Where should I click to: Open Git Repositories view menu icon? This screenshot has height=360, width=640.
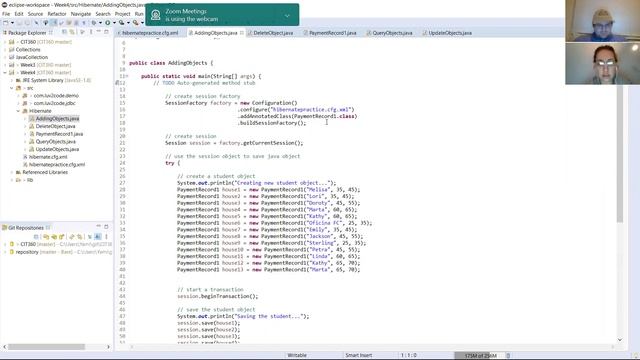point(107,236)
